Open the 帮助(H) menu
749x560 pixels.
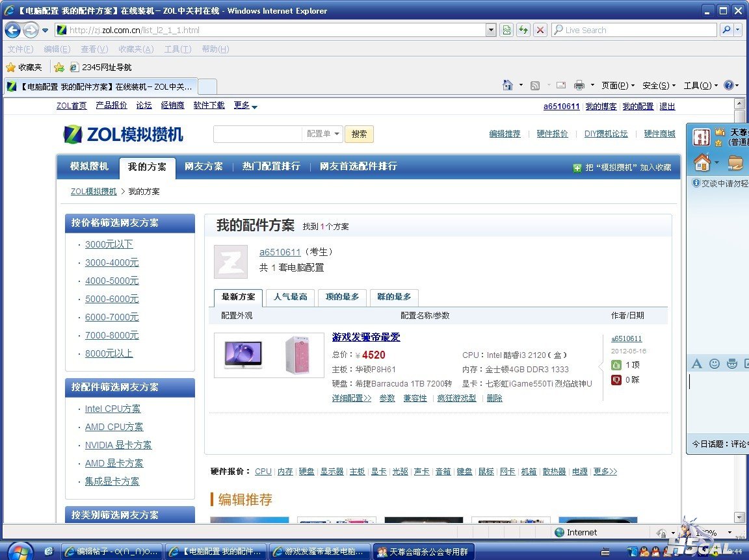click(215, 49)
